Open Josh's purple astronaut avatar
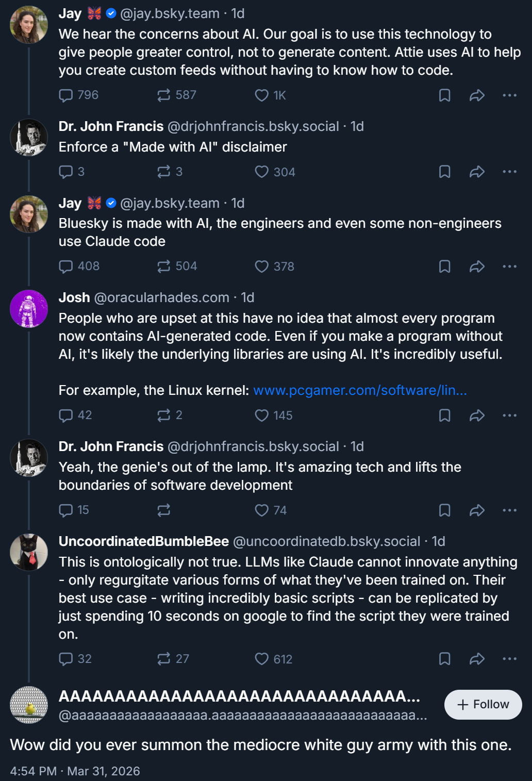The image size is (532, 781). [29, 309]
